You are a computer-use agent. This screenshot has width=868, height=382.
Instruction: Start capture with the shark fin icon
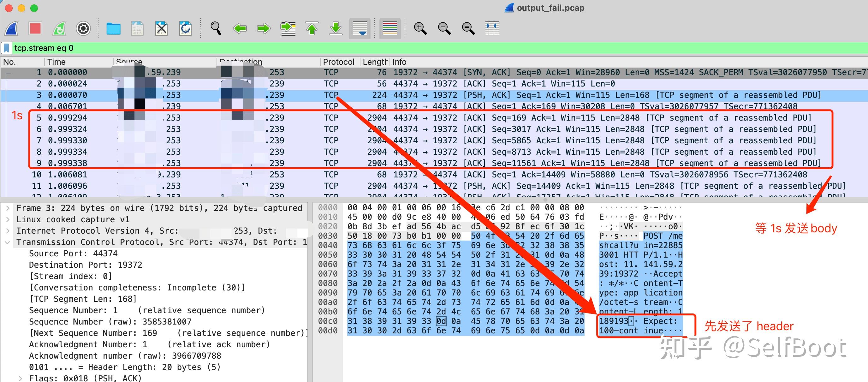[12, 28]
